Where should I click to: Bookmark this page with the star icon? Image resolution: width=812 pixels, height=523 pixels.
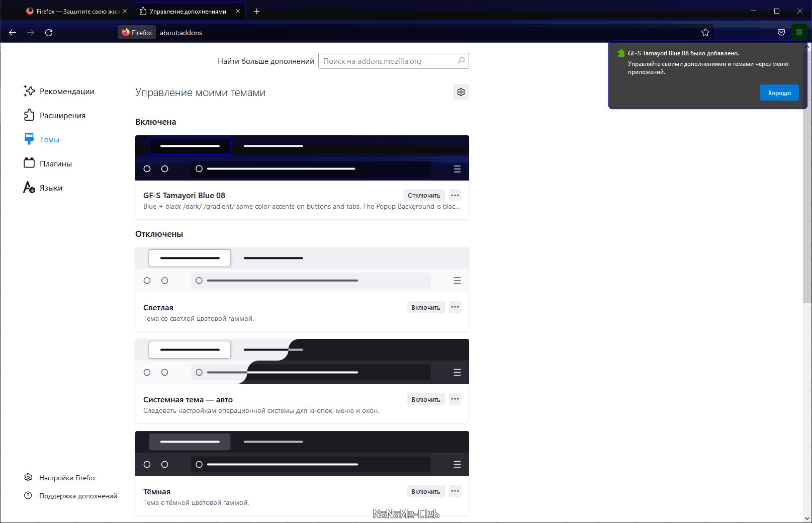pyautogui.click(x=705, y=33)
